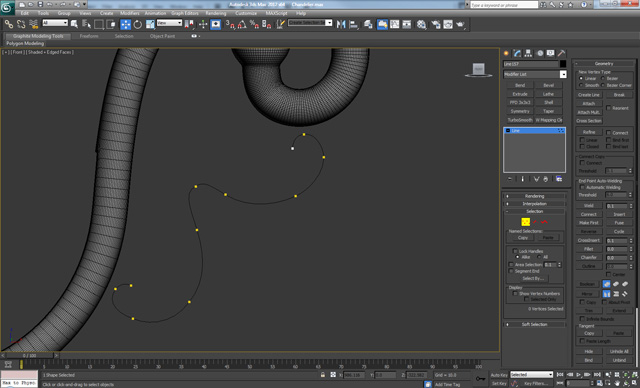Click the black object color swatch
Image resolution: width=640 pixels, height=388 pixels.
pyautogui.click(x=563, y=64)
